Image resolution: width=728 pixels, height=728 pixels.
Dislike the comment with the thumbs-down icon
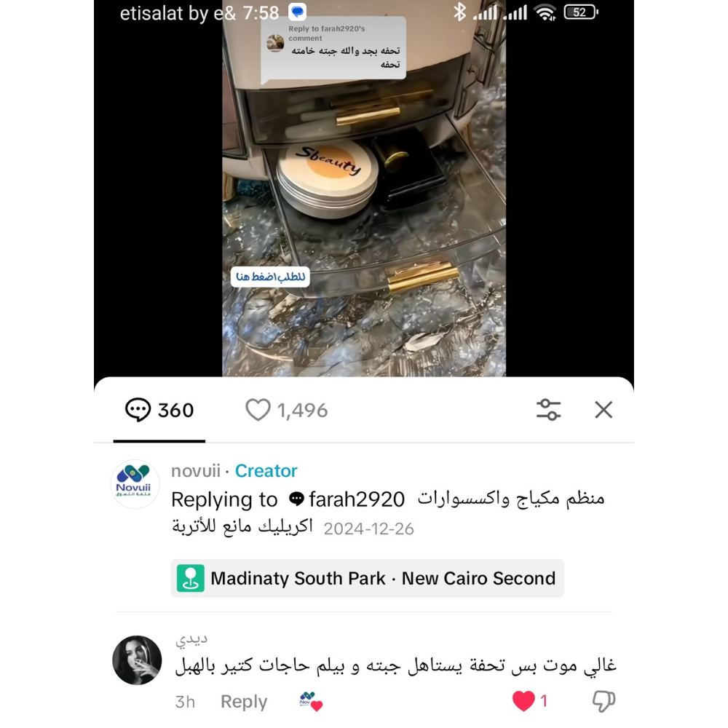(604, 701)
